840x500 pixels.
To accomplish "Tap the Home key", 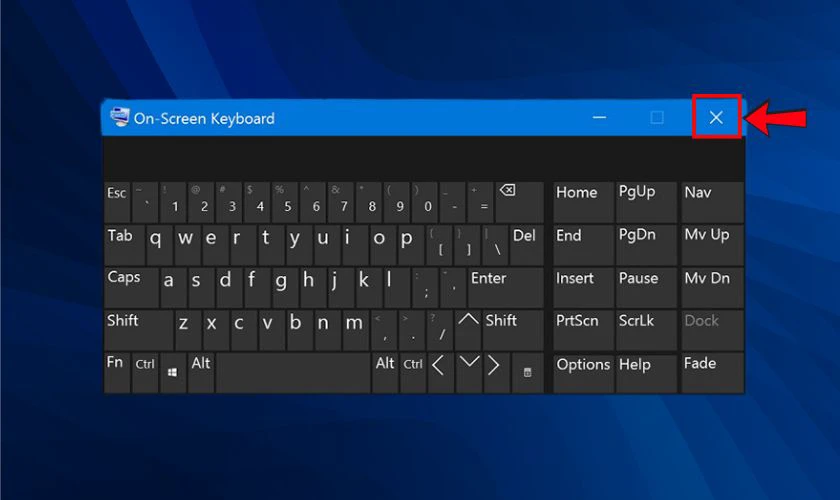I will [583, 202].
